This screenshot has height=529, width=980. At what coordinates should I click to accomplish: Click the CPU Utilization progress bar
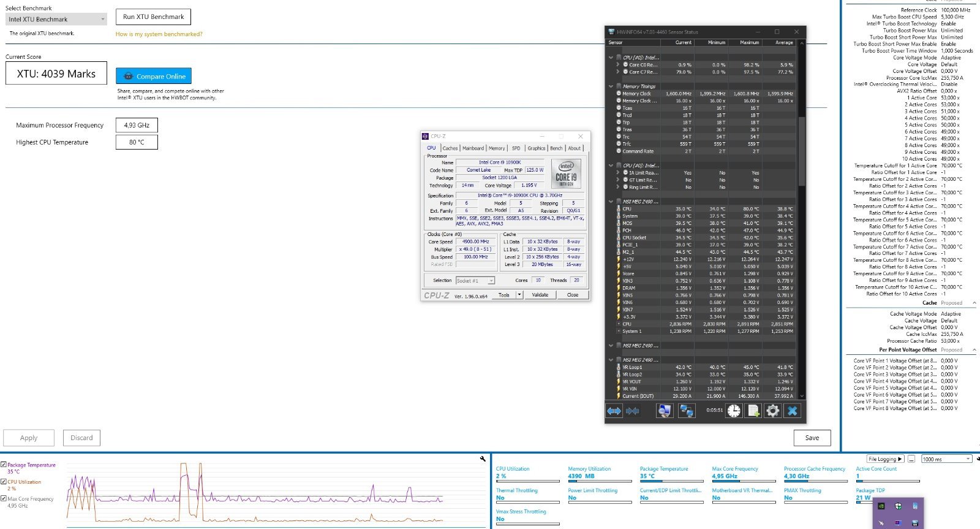[528, 482]
